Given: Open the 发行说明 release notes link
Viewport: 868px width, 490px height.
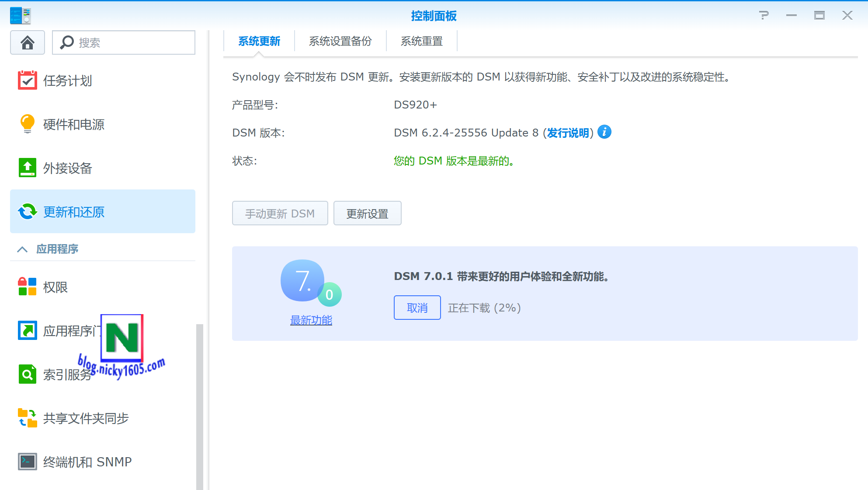Looking at the screenshot, I should click(x=568, y=133).
